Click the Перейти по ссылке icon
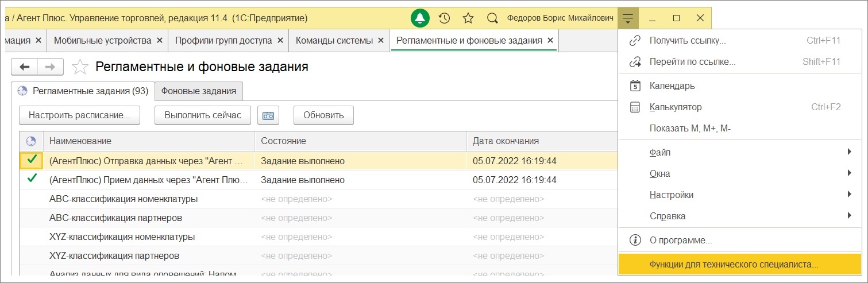 point(635,61)
